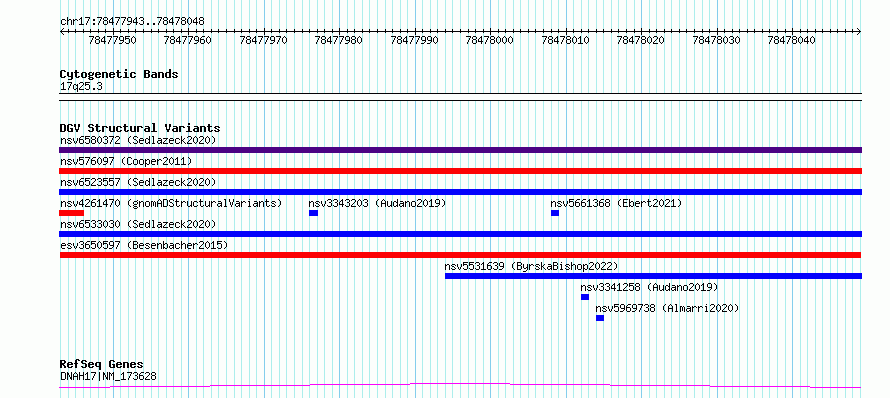Image resolution: width=890 pixels, height=398 pixels.
Task: Open variant label nsv6533030 (Sedlazeck2020)
Action: [138, 224]
